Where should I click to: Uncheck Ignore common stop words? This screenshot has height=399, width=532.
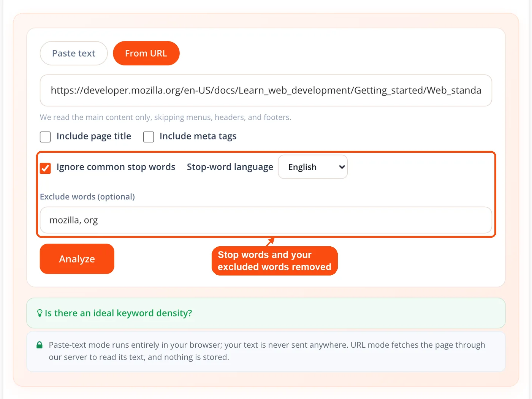[x=45, y=168]
